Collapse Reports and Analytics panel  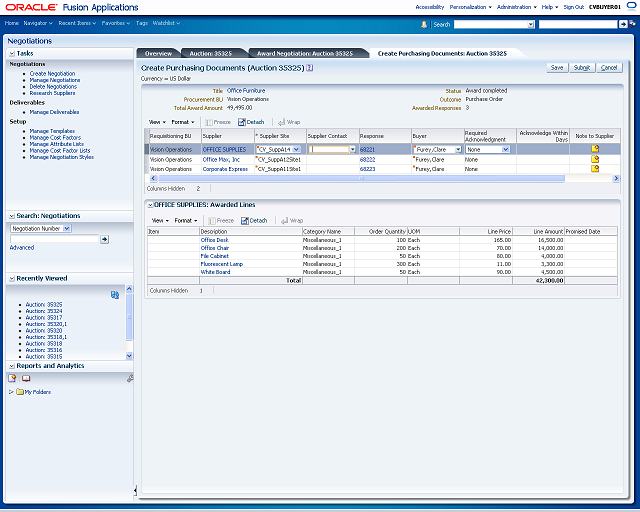pyautogui.click(x=12, y=366)
